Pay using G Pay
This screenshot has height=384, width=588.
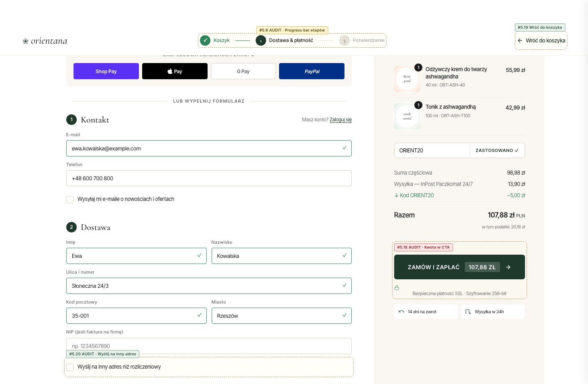tap(243, 71)
